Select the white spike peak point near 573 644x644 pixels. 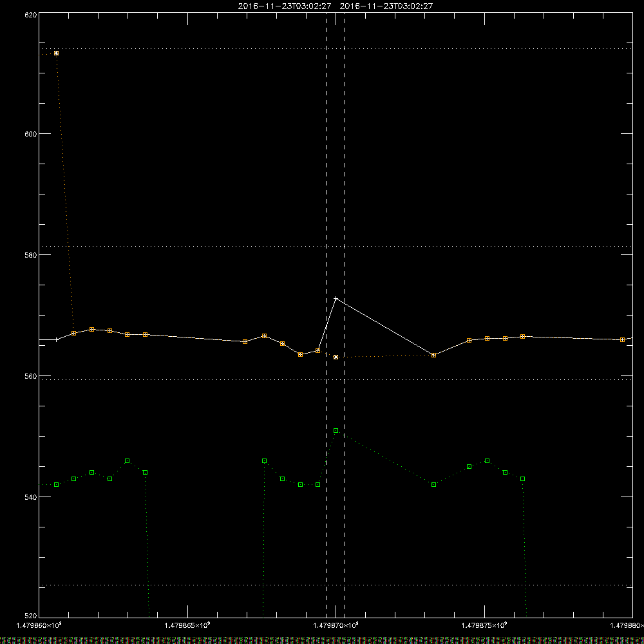click(x=336, y=299)
